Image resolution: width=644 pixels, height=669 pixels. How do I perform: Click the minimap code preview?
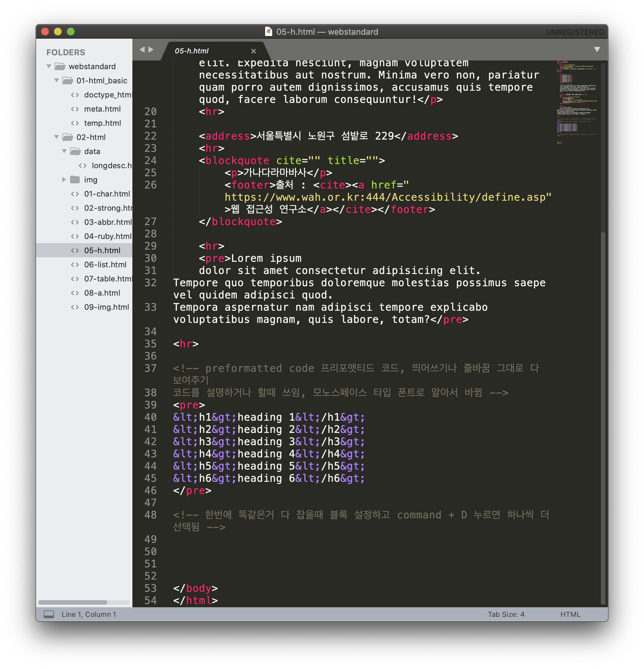pos(577,102)
